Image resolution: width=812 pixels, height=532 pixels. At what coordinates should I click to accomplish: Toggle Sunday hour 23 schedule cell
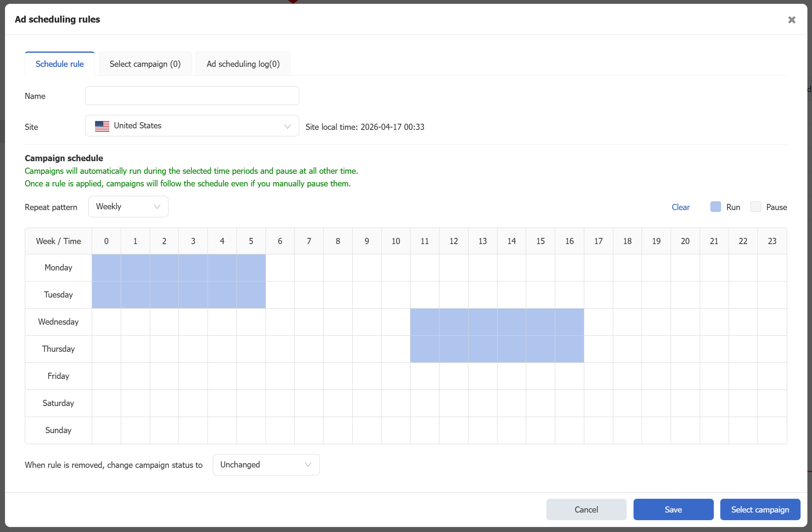(772, 430)
